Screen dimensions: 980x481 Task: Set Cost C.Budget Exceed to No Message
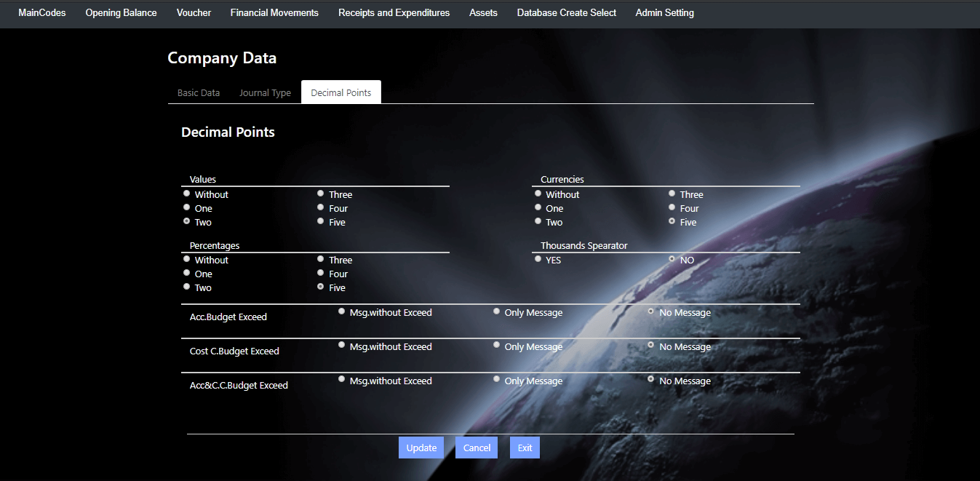[652, 346]
